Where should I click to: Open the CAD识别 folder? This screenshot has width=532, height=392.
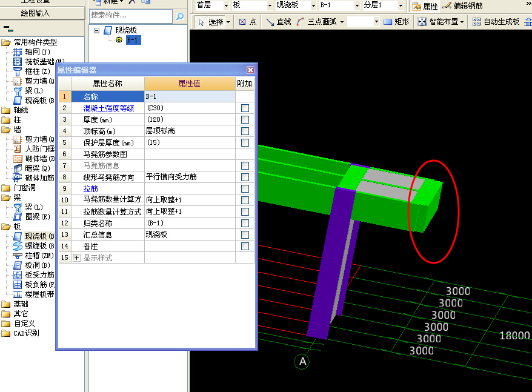(21, 333)
